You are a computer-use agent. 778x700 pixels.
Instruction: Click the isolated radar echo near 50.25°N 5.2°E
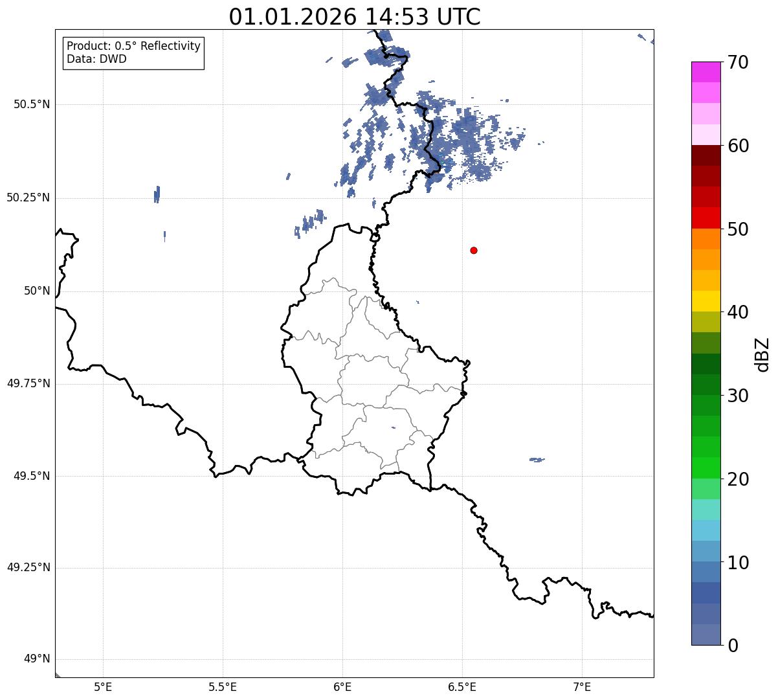pyautogui.click(x=157, y=194)
